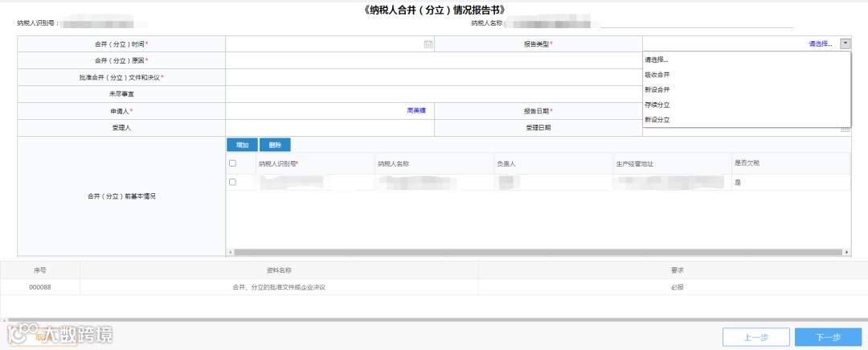Focus the 未尽事宜 input field
Screen dimensions: 868x350
tap(434, 94)
